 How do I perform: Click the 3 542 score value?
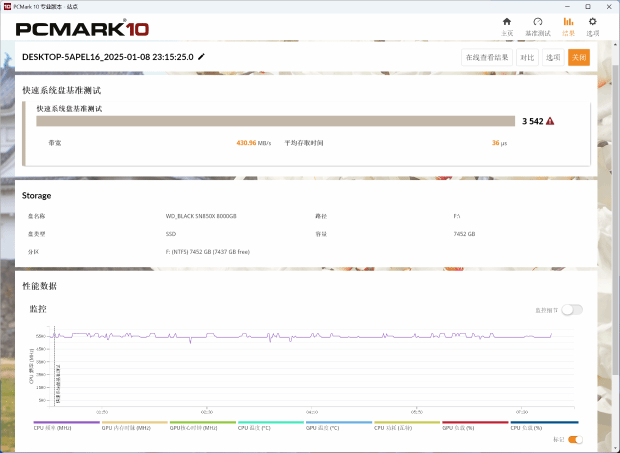coord(533,121)
